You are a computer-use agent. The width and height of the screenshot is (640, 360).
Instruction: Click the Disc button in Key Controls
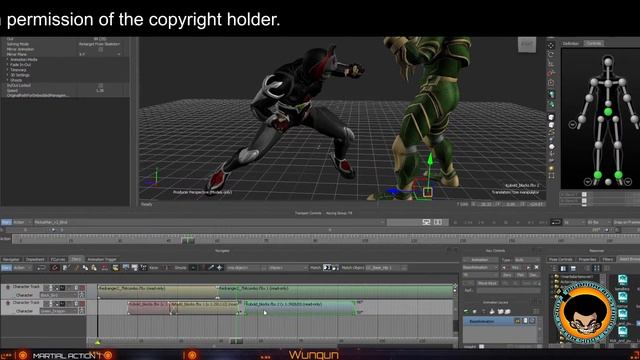[533, 275]
